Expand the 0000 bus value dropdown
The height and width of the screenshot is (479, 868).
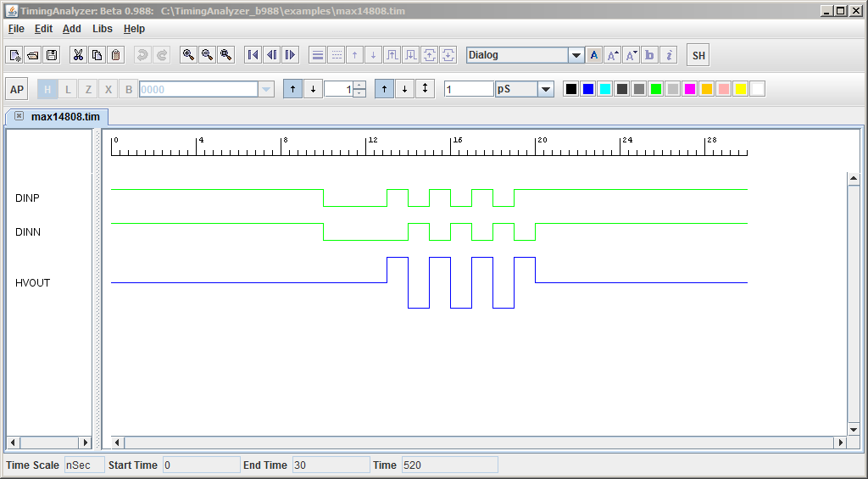click(266, 89)
